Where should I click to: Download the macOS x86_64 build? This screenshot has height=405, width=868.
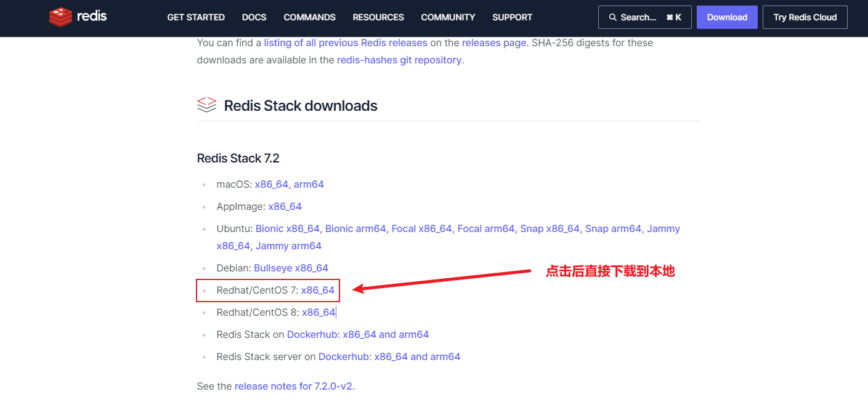272,185
